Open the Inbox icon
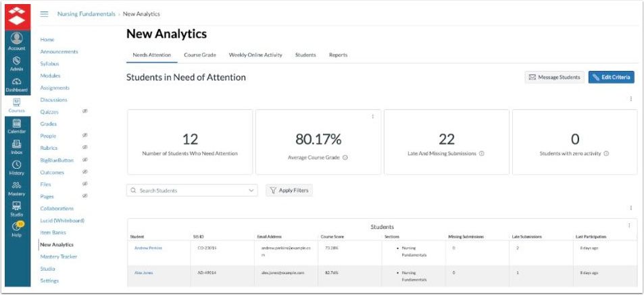The image size is (644, 295). [x=17, y=146]
